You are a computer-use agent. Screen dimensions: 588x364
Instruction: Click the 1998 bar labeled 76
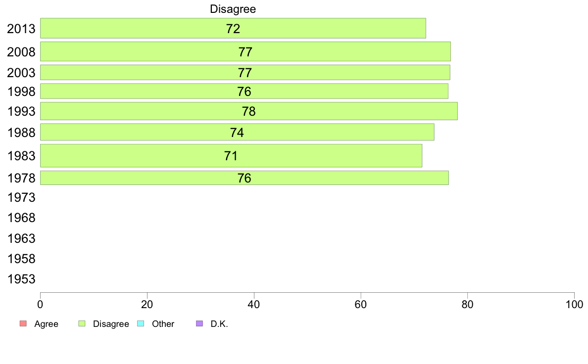click(x=244, y=91)
